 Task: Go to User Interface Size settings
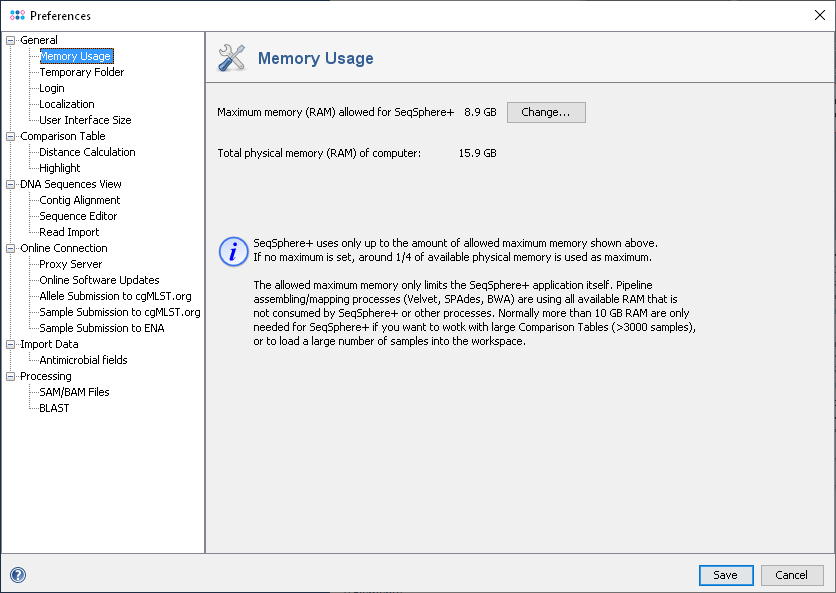point(85,120)
